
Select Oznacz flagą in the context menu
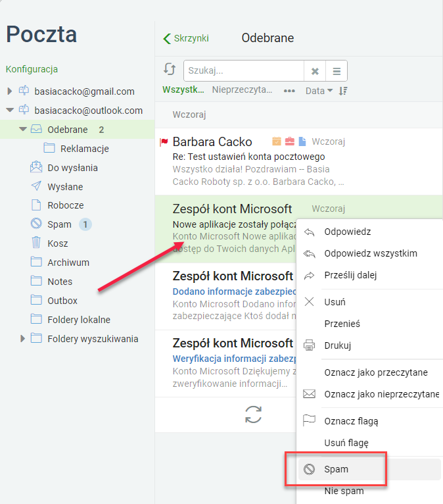coord(351,421)
